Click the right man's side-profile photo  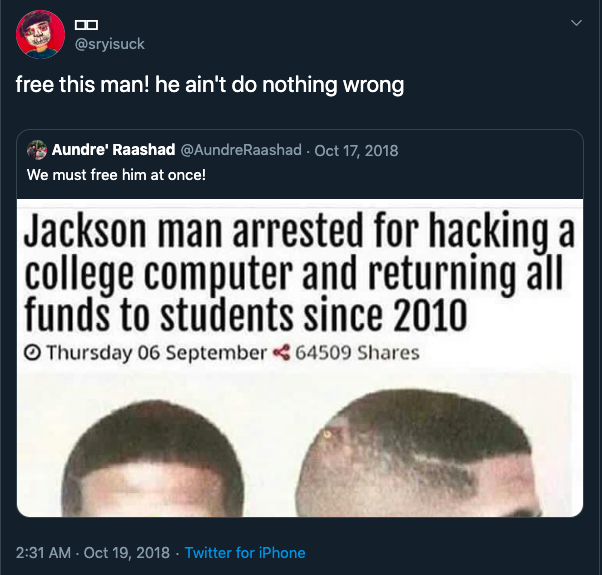[x=421, y=453]
